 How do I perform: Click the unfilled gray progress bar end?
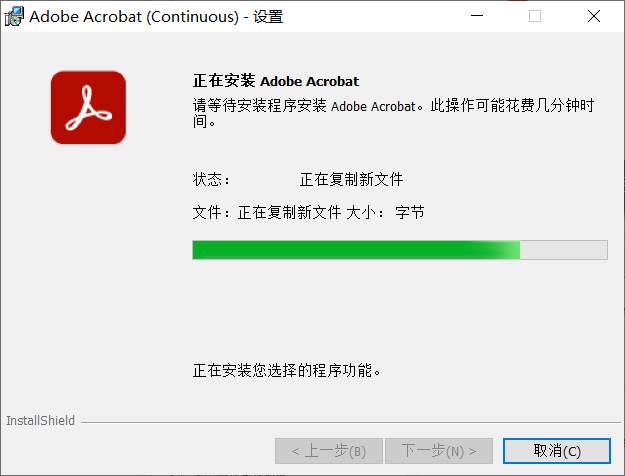(564, 250)
